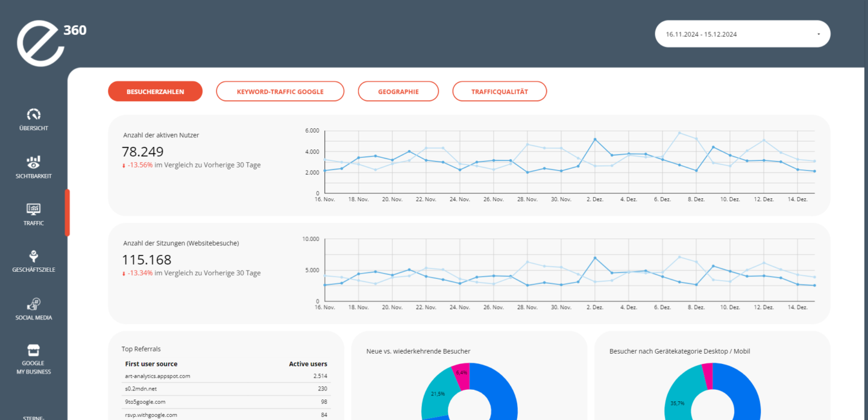The height and width of the screenshot is (420, 868).
Task: Sort by the Active users column header
Action: coord(308,364)
